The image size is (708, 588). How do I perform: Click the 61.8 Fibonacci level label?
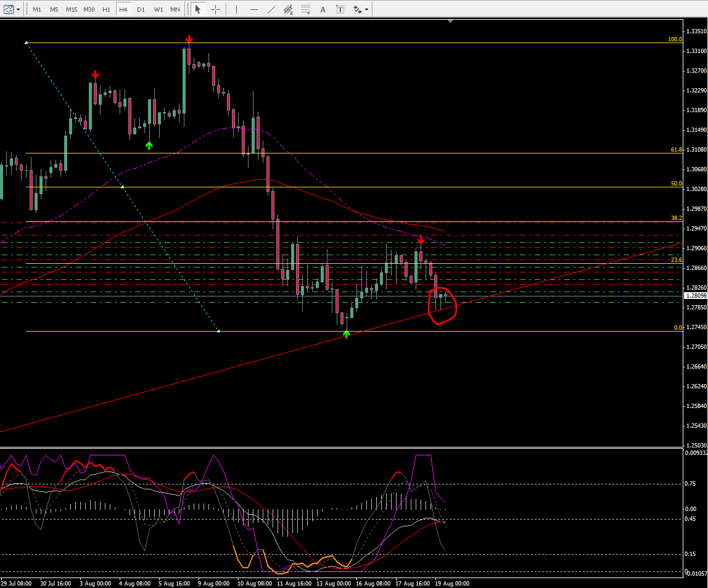[x=677, y=149]
